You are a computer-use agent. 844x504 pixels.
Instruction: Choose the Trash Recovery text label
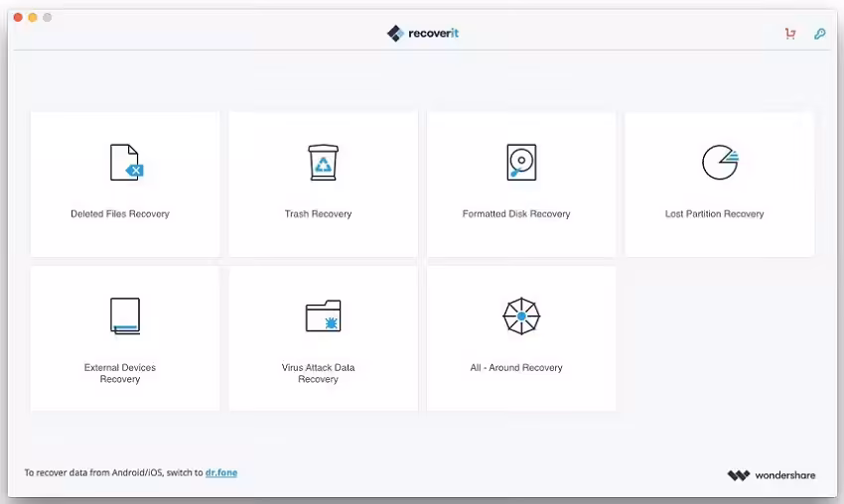pos(318,214)
